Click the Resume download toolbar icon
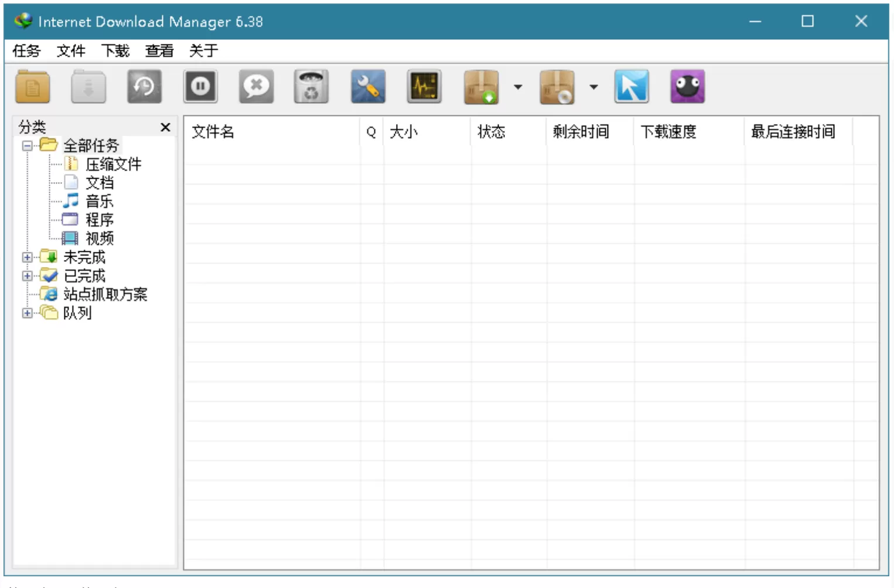The width and height of the screenshot is (894, 588). tap(88, 87)
